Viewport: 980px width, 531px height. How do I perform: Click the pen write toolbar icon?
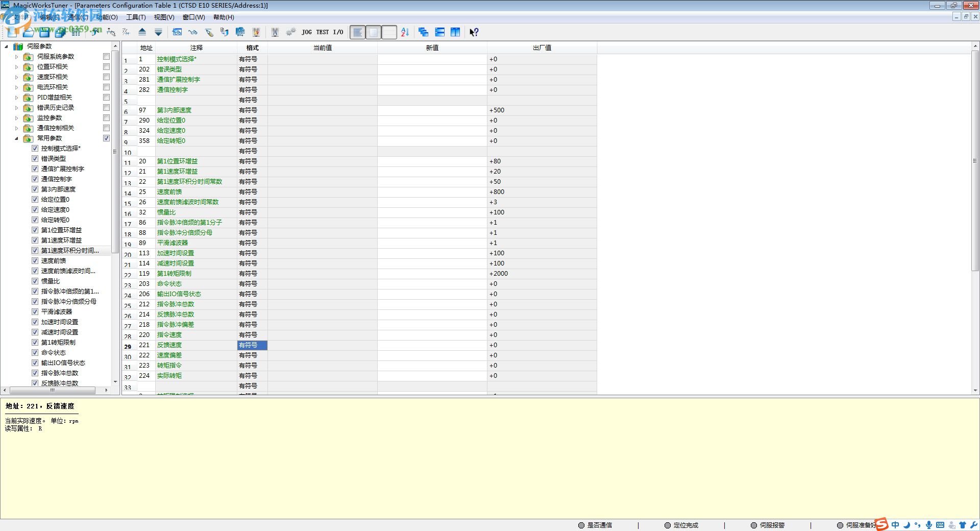point(209,32)
